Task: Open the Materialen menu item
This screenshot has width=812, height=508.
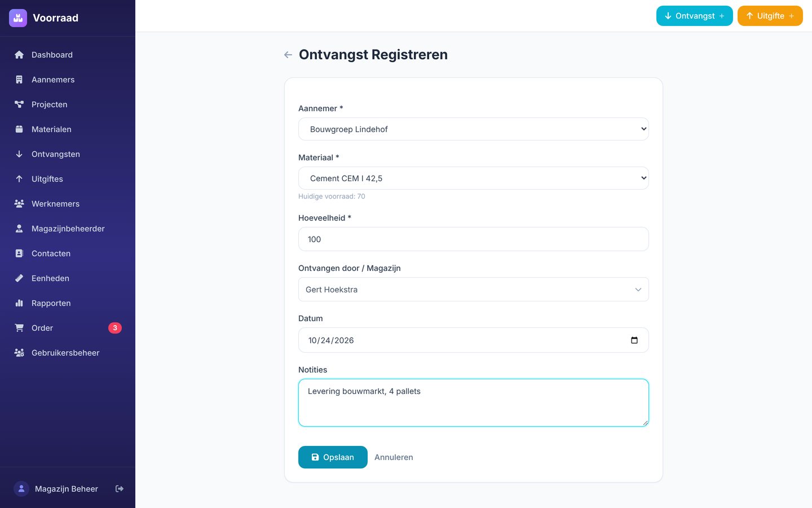Action: 68,129
